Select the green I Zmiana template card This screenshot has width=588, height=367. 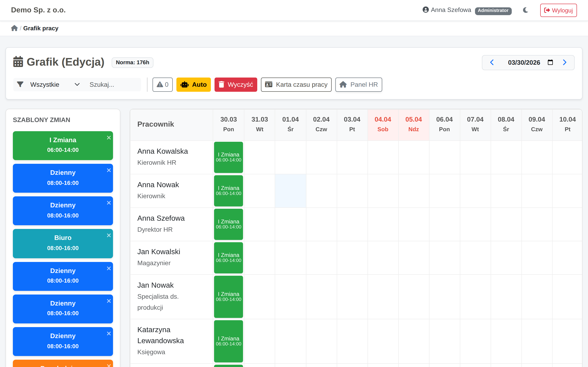[x=63, y=145]
